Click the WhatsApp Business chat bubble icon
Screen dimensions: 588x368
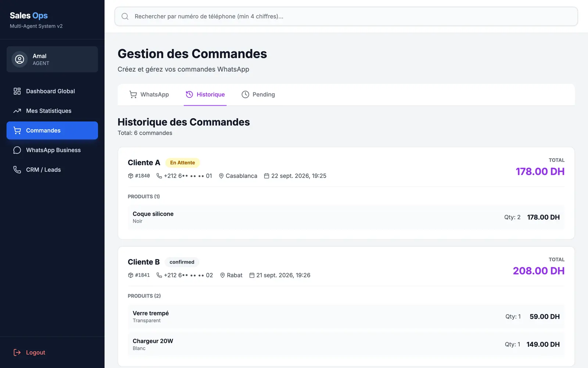pos(17,150)
